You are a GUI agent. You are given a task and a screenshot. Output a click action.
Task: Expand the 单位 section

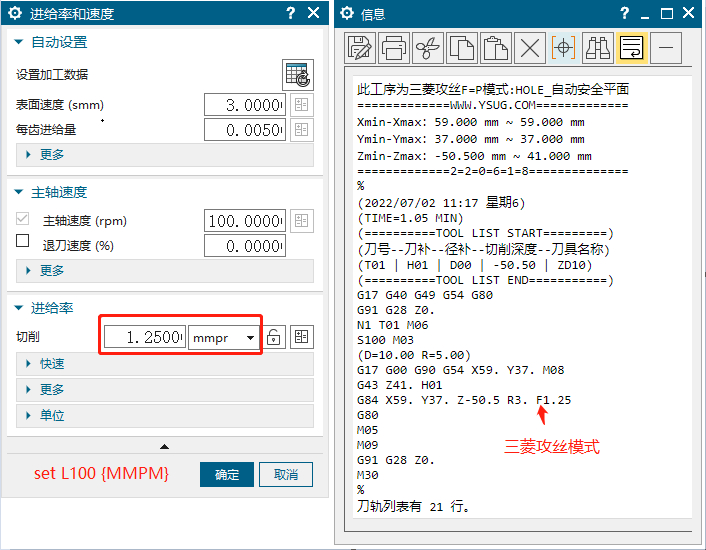53,415
